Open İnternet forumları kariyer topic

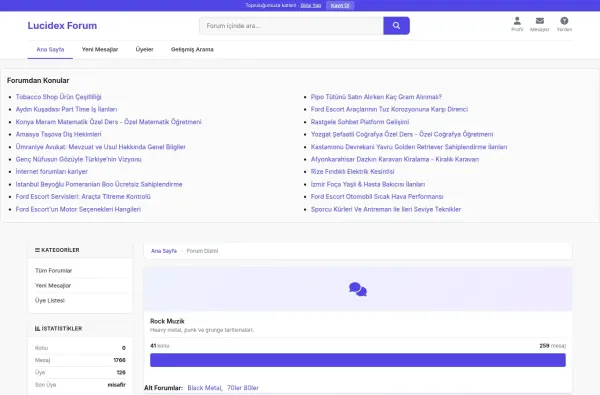[52, 171]
